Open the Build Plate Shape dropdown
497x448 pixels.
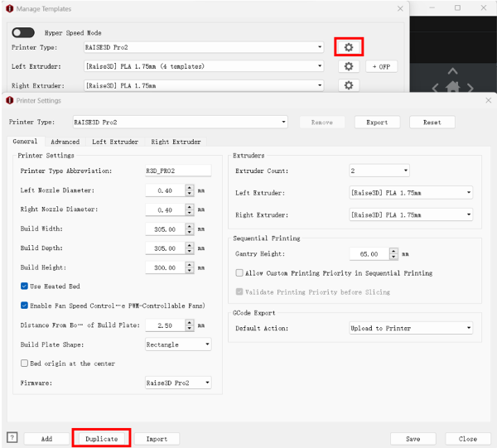(177, 344)
